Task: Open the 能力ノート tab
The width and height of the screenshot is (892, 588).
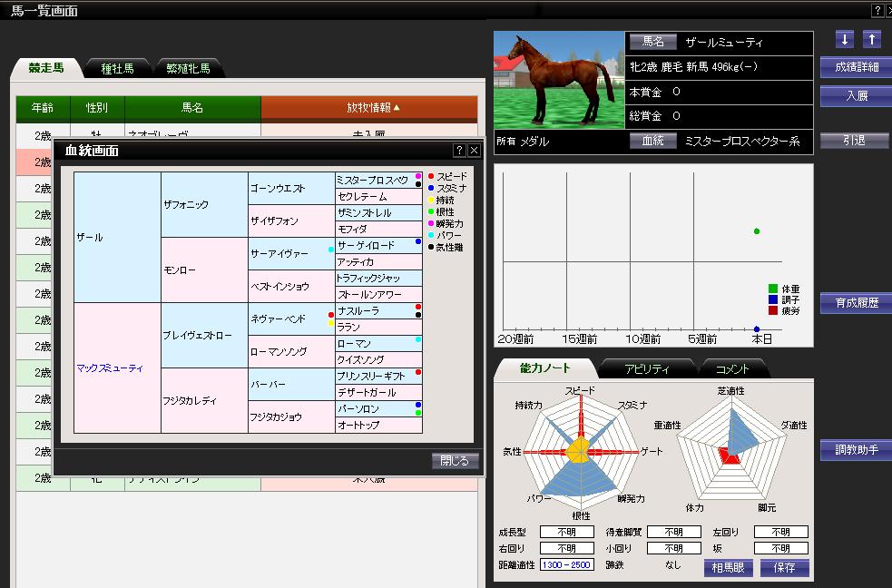Action: (x=544, y=367)
